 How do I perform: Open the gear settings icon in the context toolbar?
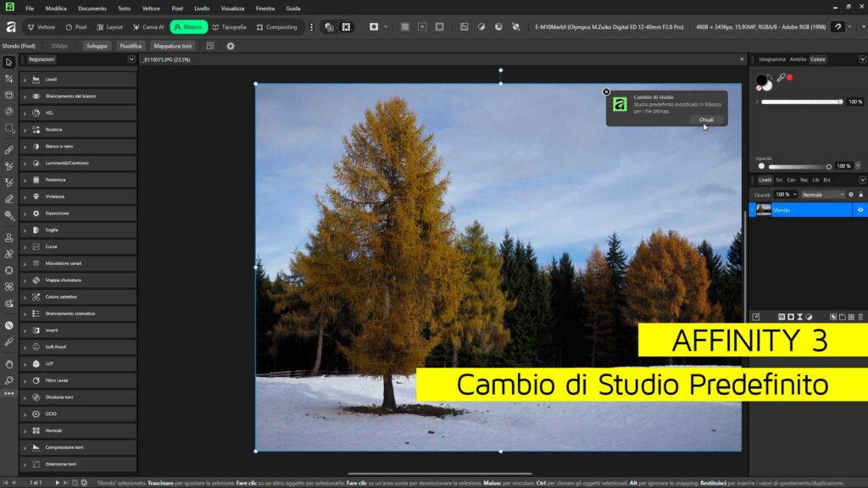click(x=230, y=46)
